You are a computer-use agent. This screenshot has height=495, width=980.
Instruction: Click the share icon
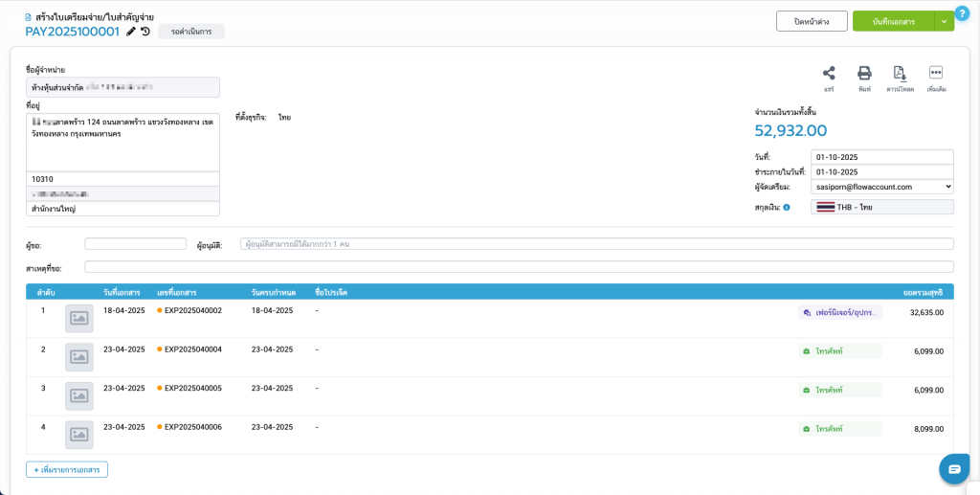829,74
